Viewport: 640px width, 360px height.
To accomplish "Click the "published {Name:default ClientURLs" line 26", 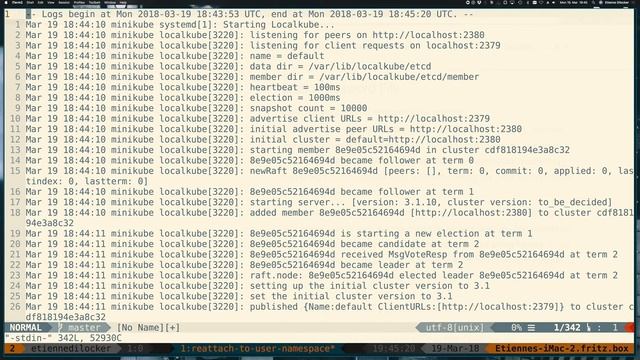I will (x=329, y=312).
